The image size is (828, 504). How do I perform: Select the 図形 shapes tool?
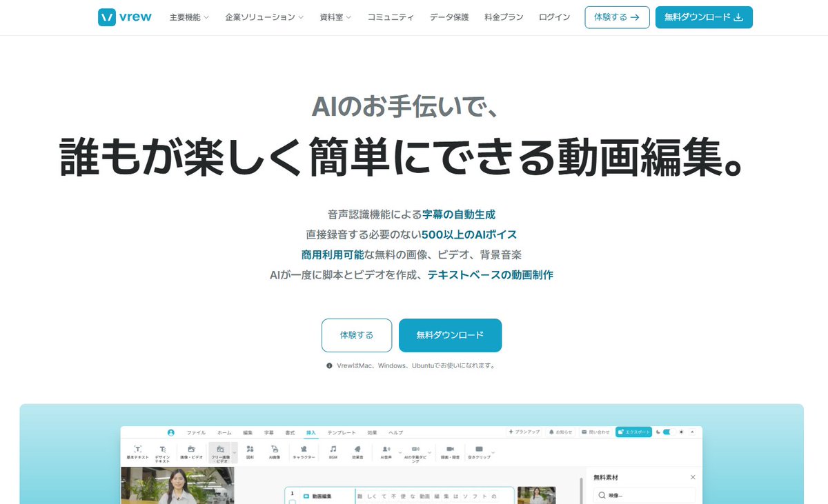[250, 452]
